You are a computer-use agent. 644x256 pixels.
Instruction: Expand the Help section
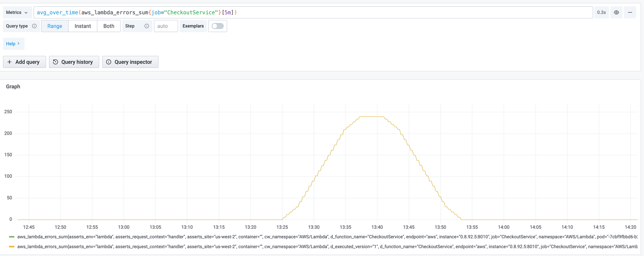point(13,44)
